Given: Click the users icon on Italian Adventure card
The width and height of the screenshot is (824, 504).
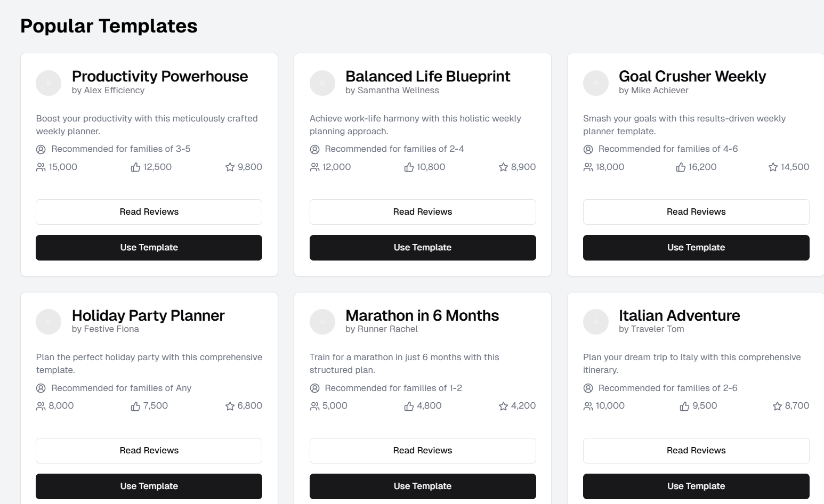Looking at the screenshot, I should 588,407.
